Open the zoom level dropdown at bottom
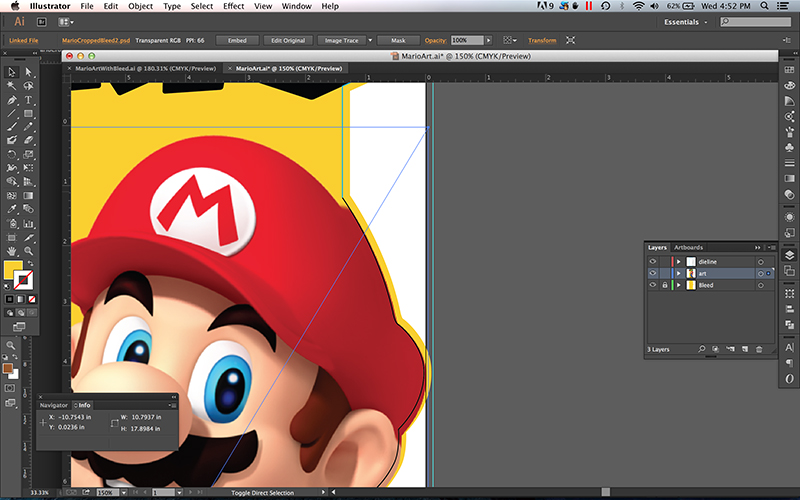 (123, 493)
